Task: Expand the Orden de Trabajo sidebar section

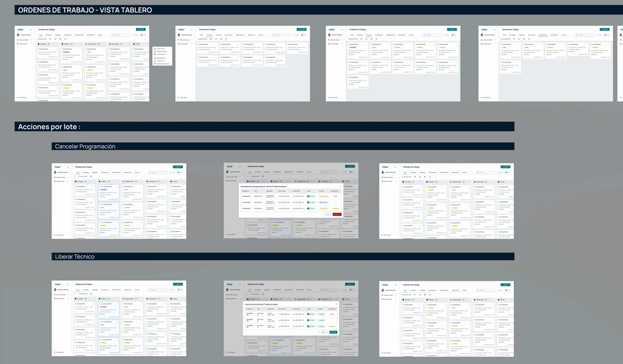Action: tap(24, 40)
